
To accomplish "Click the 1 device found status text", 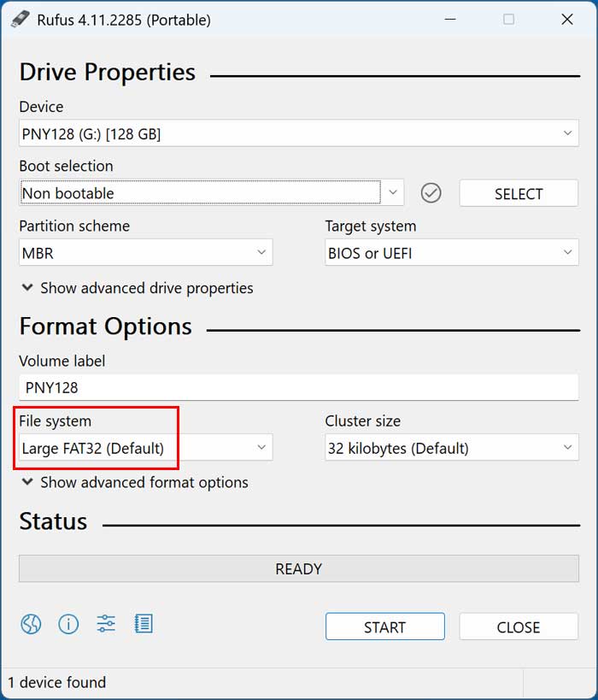I will [x=56, y=682].
